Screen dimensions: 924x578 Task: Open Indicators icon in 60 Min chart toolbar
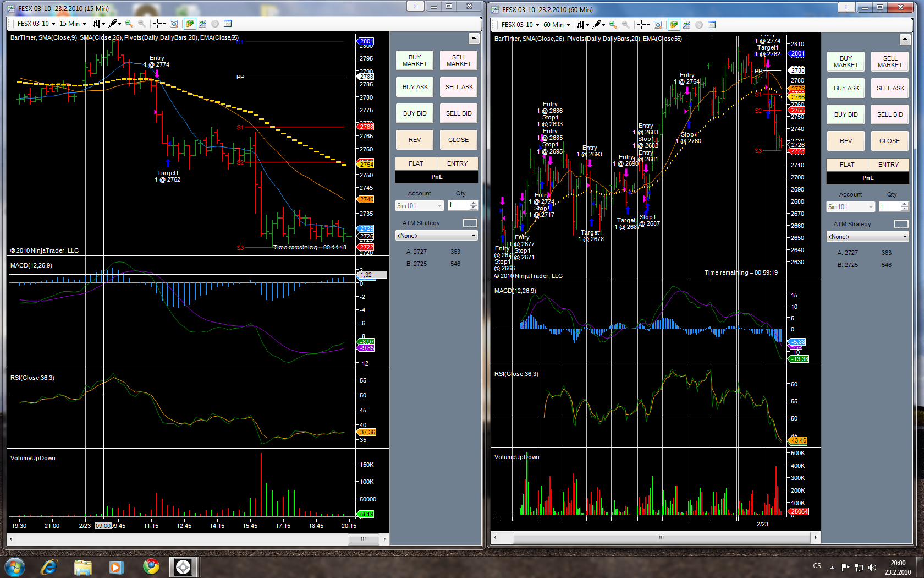tap(686, 25)
